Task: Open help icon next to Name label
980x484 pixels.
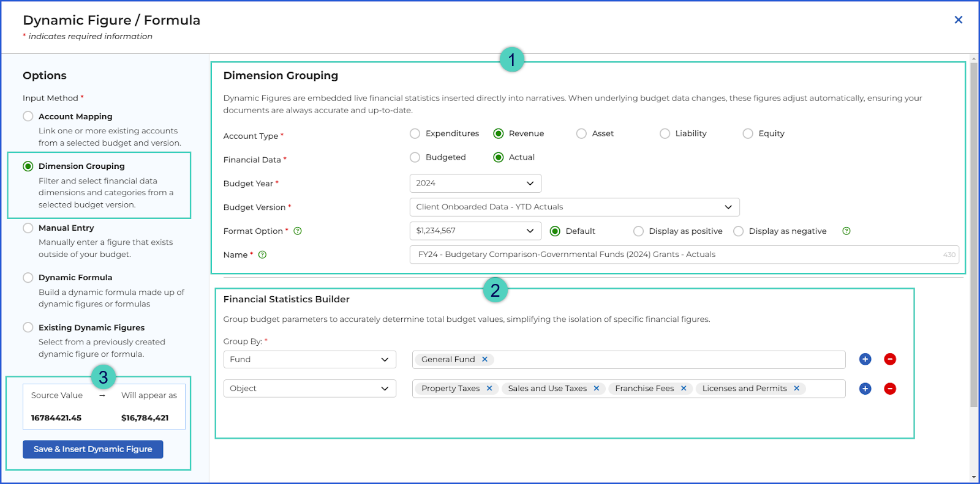Action: [x=262, y=255]
